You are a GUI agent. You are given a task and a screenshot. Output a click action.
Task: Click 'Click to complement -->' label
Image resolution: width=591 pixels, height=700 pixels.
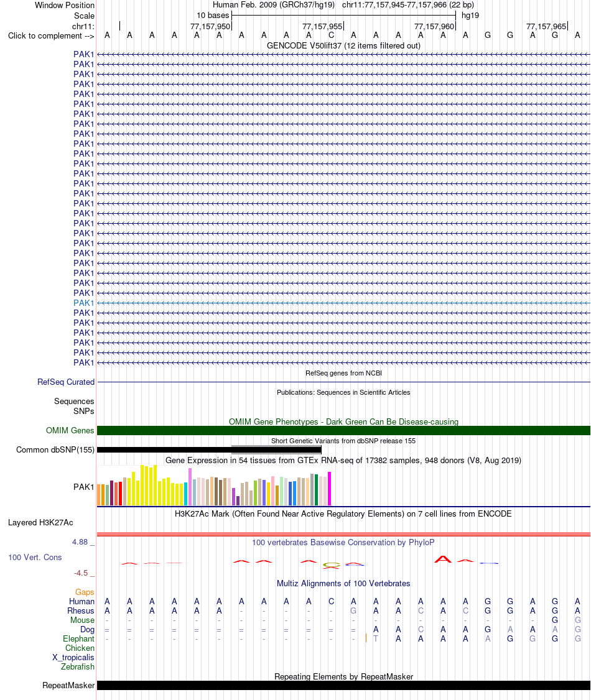coord(51,35)
